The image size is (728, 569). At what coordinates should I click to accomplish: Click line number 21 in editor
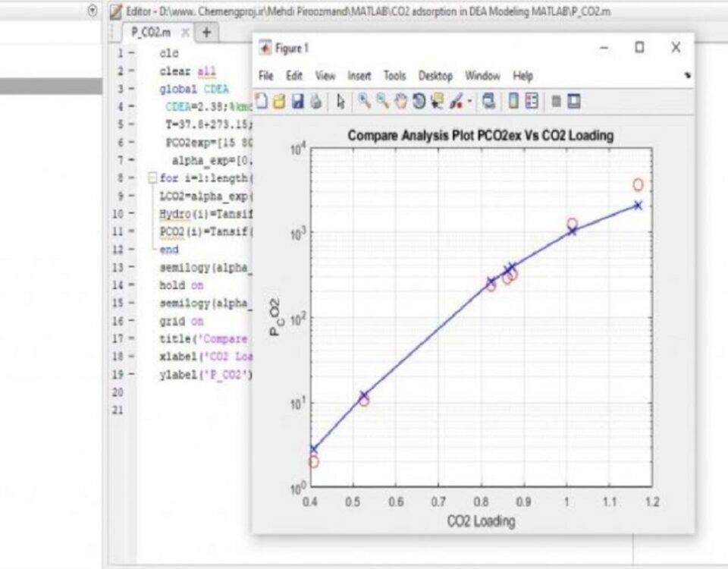118,410
